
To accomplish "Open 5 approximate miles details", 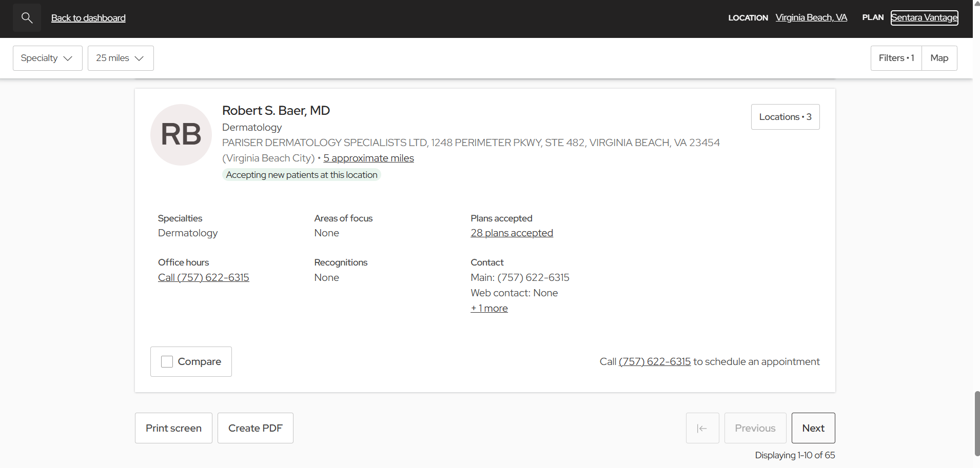I will (x=368, y=158).
